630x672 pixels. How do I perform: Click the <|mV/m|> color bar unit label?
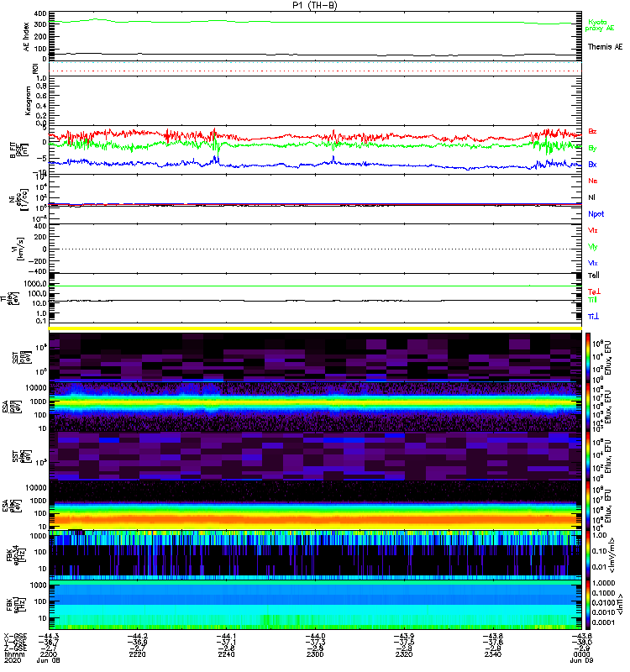click(613, 555)
